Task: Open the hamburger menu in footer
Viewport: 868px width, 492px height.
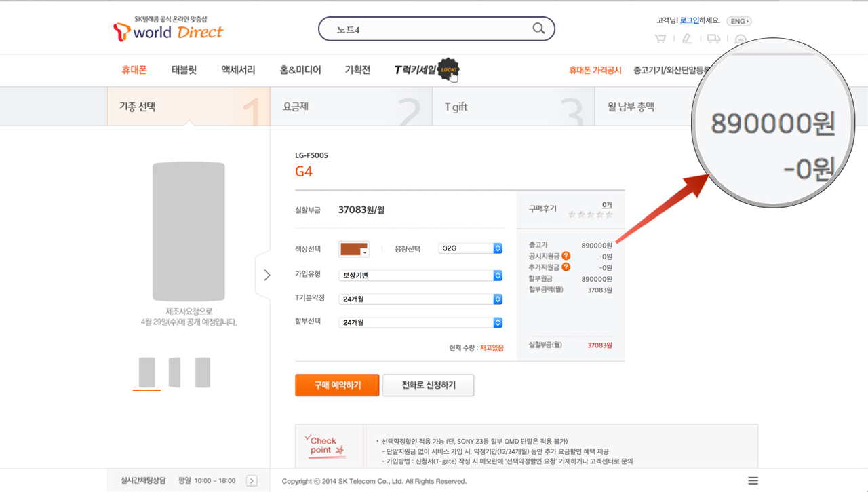Action: click(753, 480)
